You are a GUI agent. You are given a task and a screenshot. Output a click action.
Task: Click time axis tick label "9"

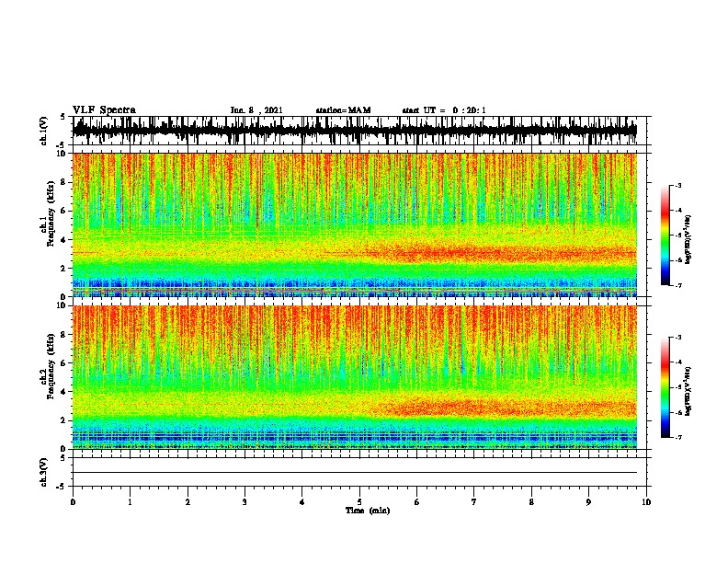[588, 502]
